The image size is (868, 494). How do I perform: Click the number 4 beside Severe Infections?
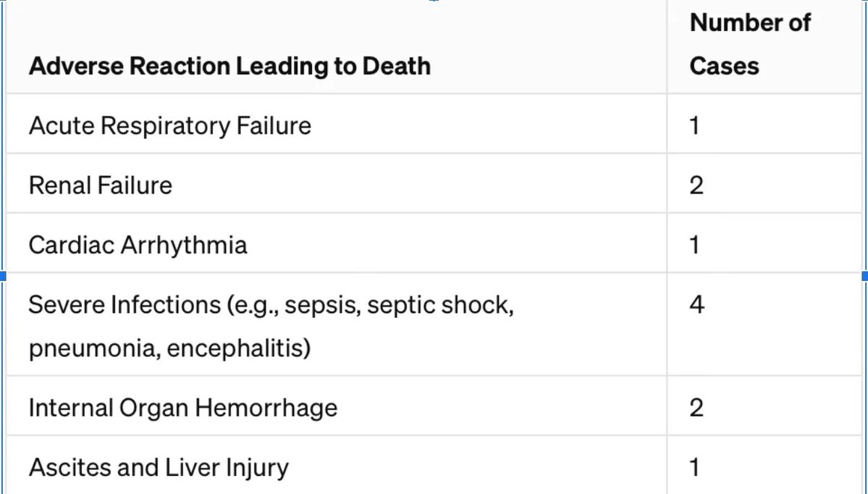click(x=696, y=305)
